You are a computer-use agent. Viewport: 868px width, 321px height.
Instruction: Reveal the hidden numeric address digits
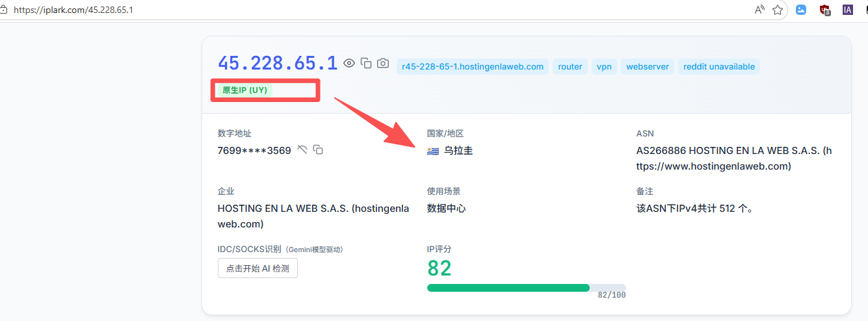(x=302, y=150)
